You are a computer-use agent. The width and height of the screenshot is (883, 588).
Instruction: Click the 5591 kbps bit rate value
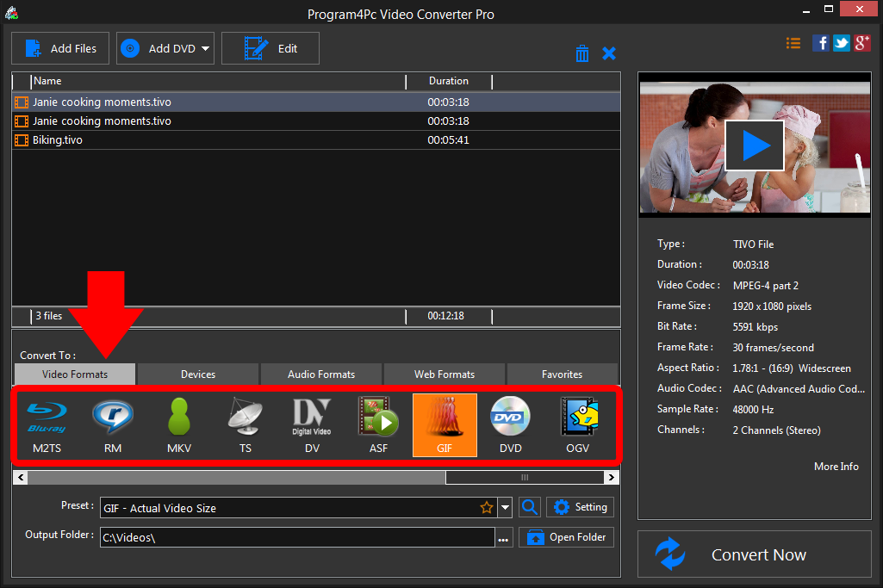pos(756,327)
